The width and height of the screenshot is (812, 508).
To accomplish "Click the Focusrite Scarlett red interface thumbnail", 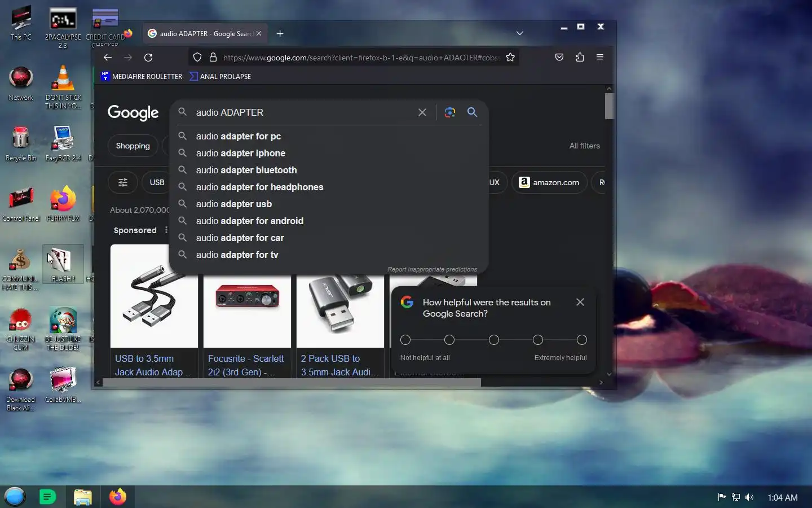I will (x=247, y=296).
